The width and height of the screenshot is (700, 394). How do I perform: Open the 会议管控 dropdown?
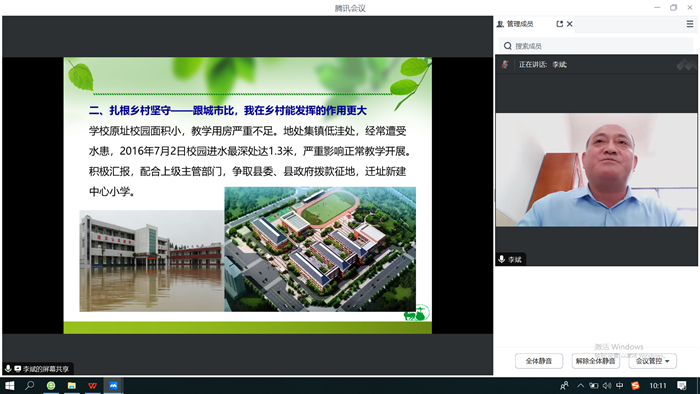pyautogui.click(x=653, y=361)
